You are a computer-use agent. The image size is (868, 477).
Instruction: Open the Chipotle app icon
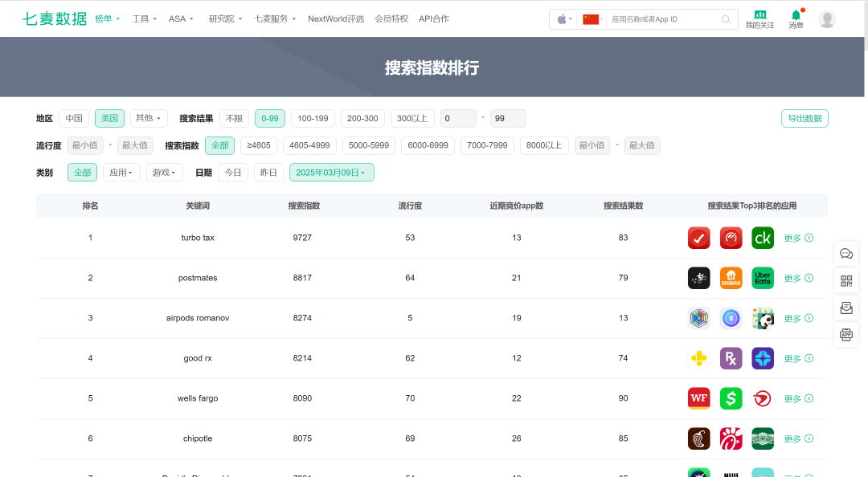[x=698, y=438]
